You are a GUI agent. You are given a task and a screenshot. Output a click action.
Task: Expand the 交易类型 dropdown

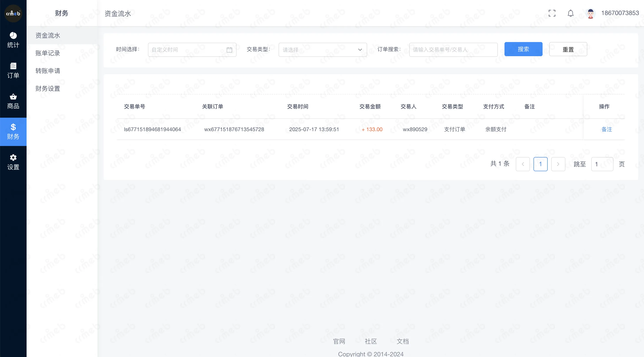(323, 50)
